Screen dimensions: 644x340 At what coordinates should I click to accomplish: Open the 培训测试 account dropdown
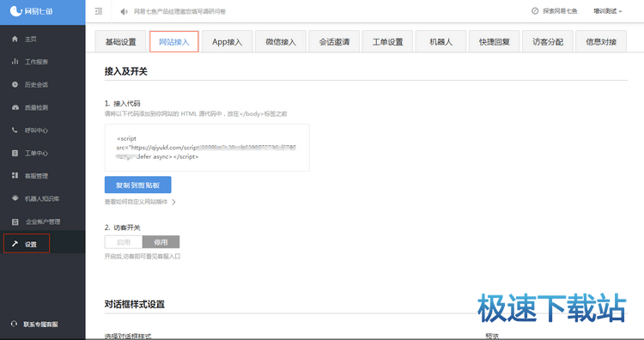pyautogui.click(x=607, y=11)
